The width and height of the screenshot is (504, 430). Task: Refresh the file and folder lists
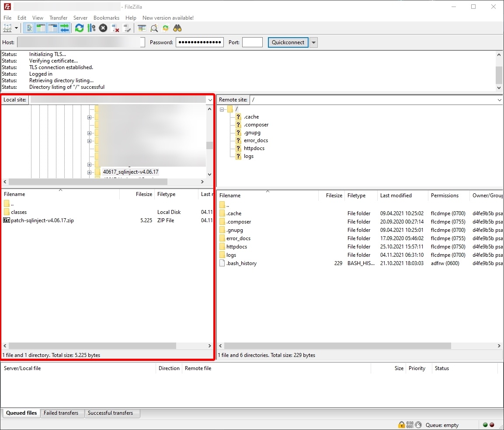tap(79, 28)
